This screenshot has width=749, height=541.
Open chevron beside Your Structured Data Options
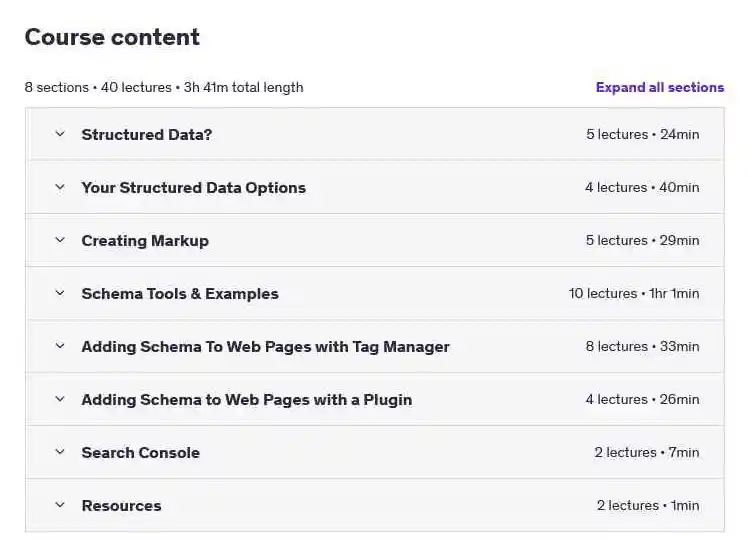(60, 187)
